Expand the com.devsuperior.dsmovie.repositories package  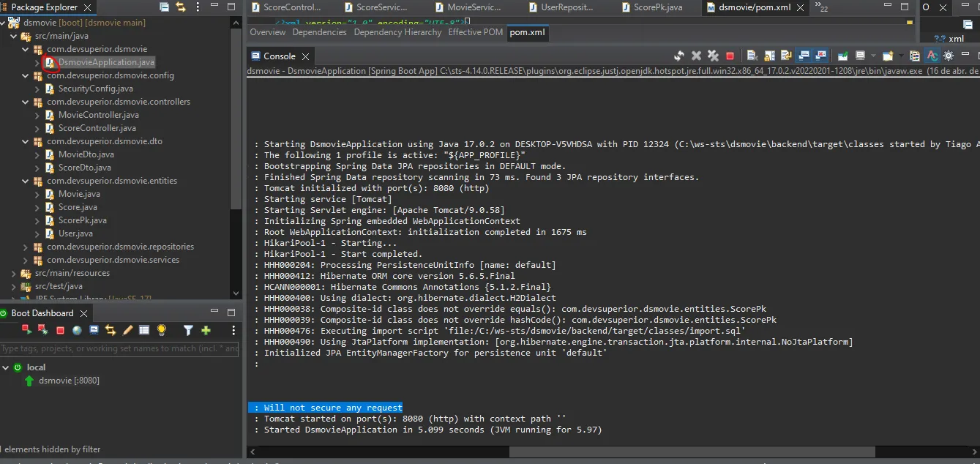pyautogui.click(x=26, y=247)
